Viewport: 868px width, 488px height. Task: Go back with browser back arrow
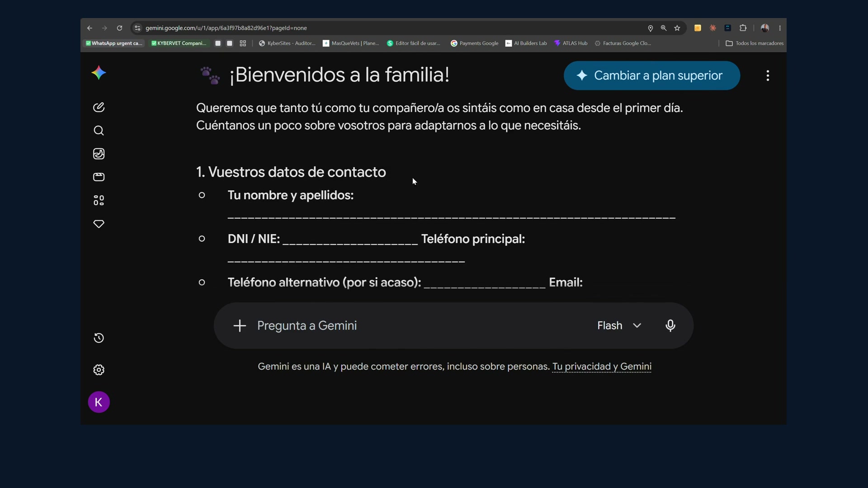(90, 28)
